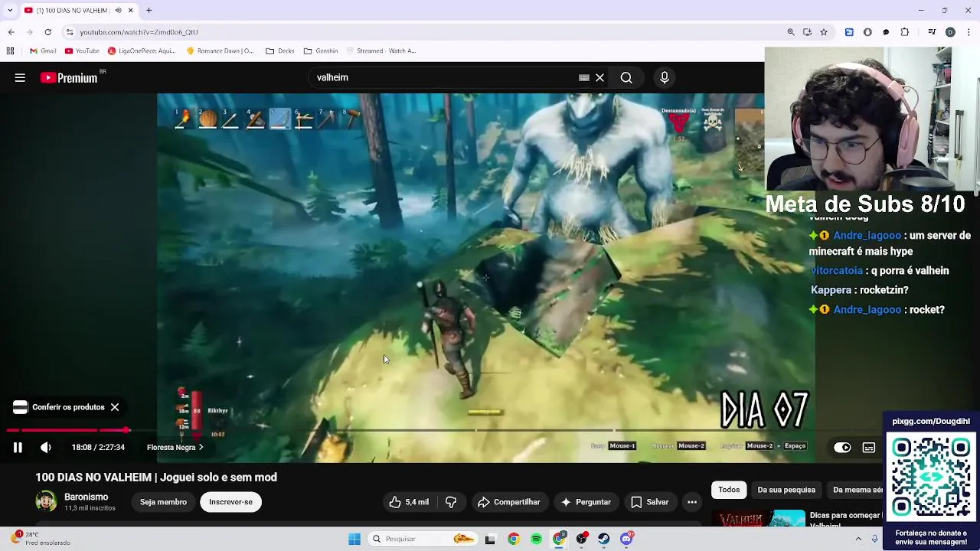Mute tab via speaker icon on tab
The height and width of the screenshot is (551, 980).
(x=118, y=10)
